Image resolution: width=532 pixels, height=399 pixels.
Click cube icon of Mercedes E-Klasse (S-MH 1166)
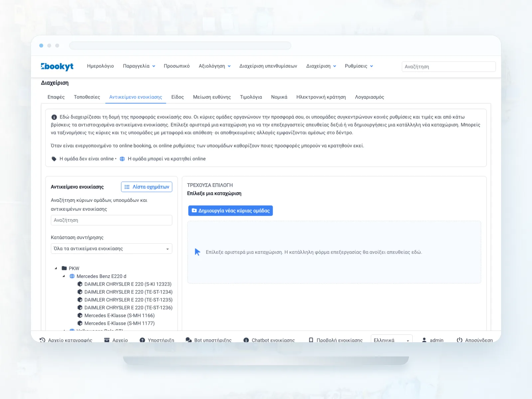coord(80,316)
